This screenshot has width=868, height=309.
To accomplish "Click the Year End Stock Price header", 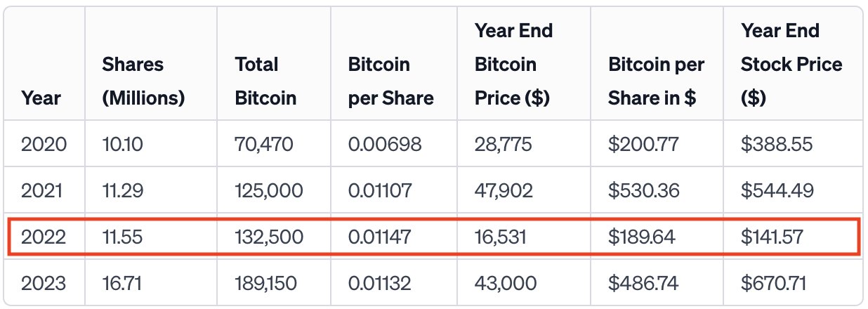I will pyautogui.click(x=791, y=64).
